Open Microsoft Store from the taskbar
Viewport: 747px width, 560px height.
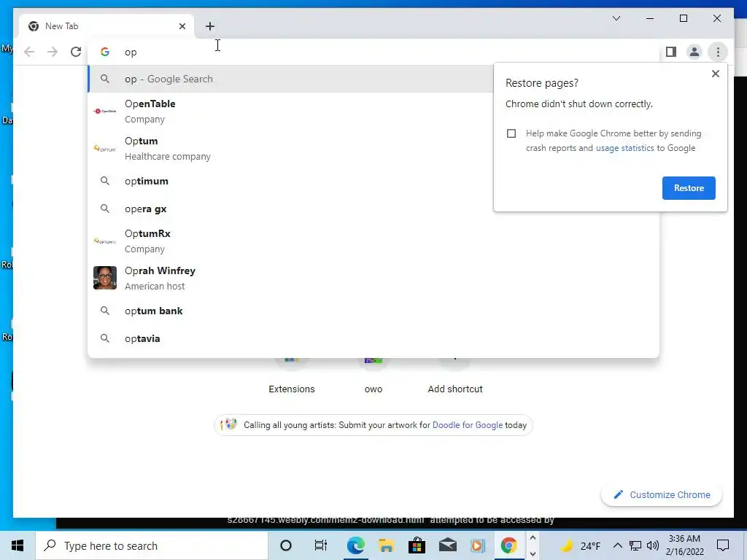coord(417,545)
